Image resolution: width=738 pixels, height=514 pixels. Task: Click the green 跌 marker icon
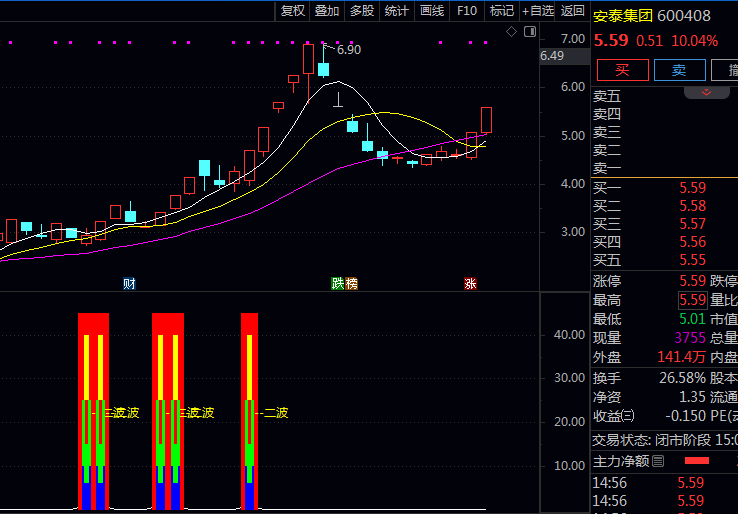338,283
